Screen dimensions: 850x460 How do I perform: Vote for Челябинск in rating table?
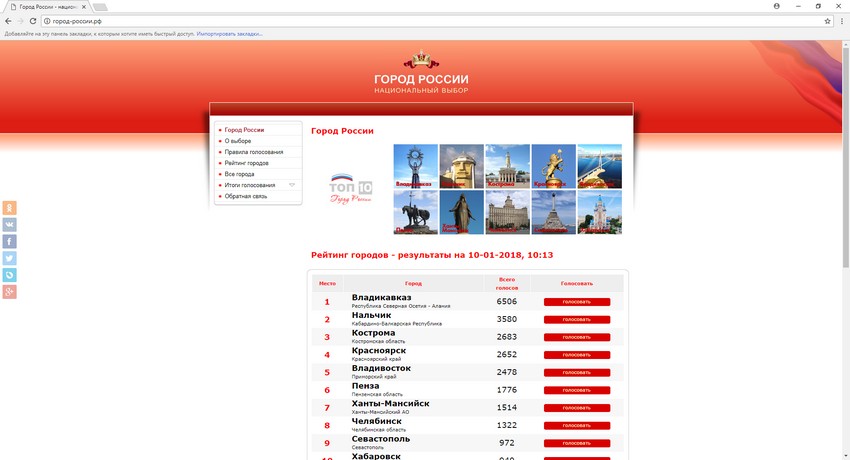click(x=576, y=425)
